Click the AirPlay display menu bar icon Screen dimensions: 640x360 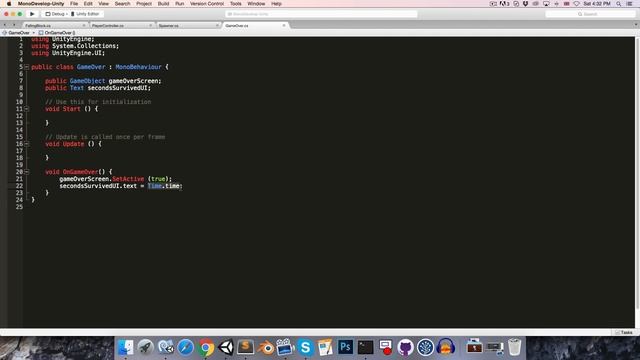pyautogui.click(x=546, y=4)
